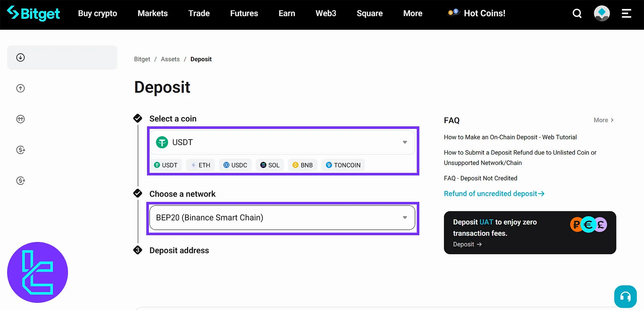
Task: Click the Select a coin heading
Action: (x=173, y=119)
